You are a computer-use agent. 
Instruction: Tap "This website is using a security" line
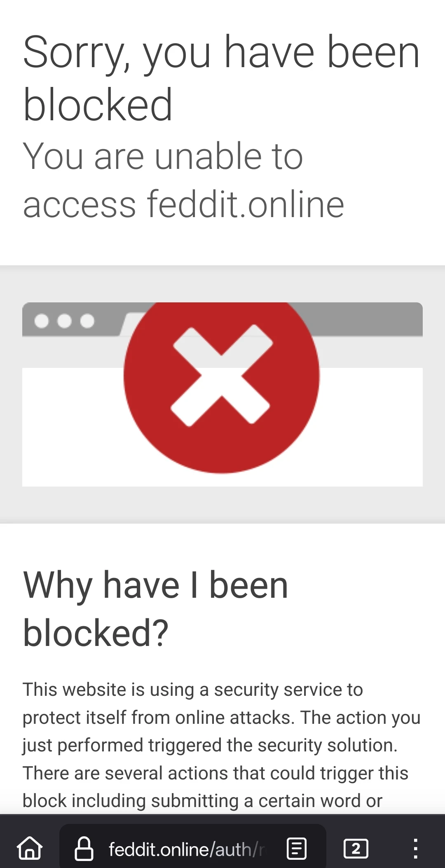point(192,690)
